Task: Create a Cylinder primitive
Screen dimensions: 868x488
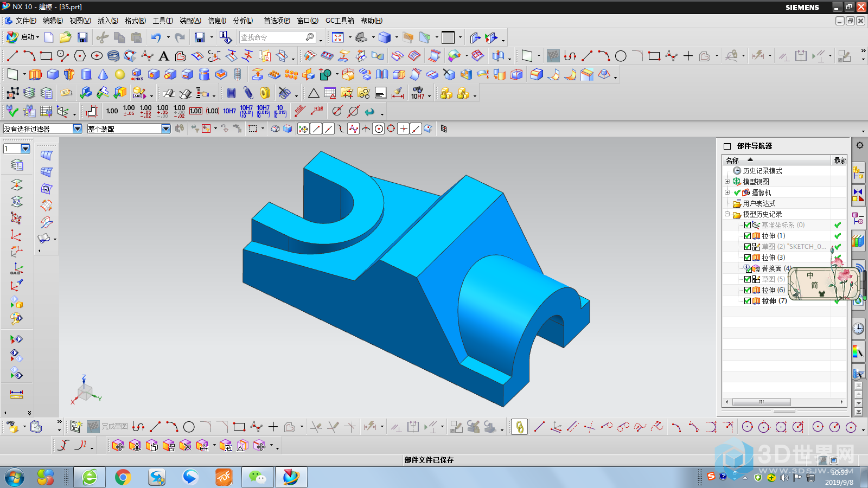Action: (x=86, y=74)
